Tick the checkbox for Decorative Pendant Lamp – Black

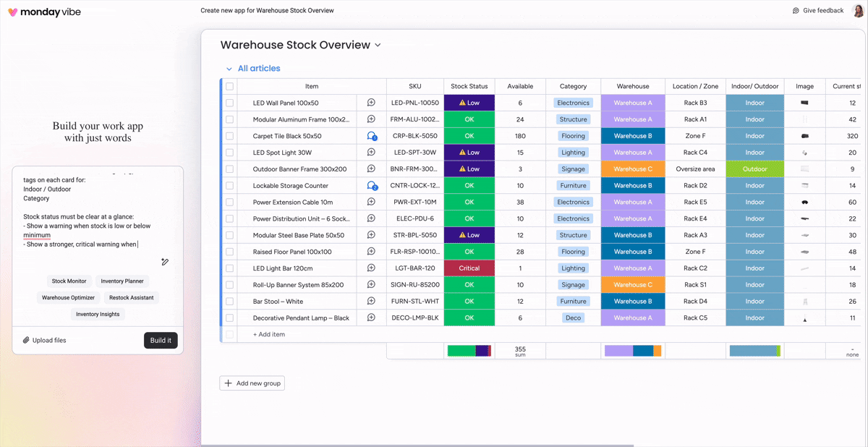[229, 318]
